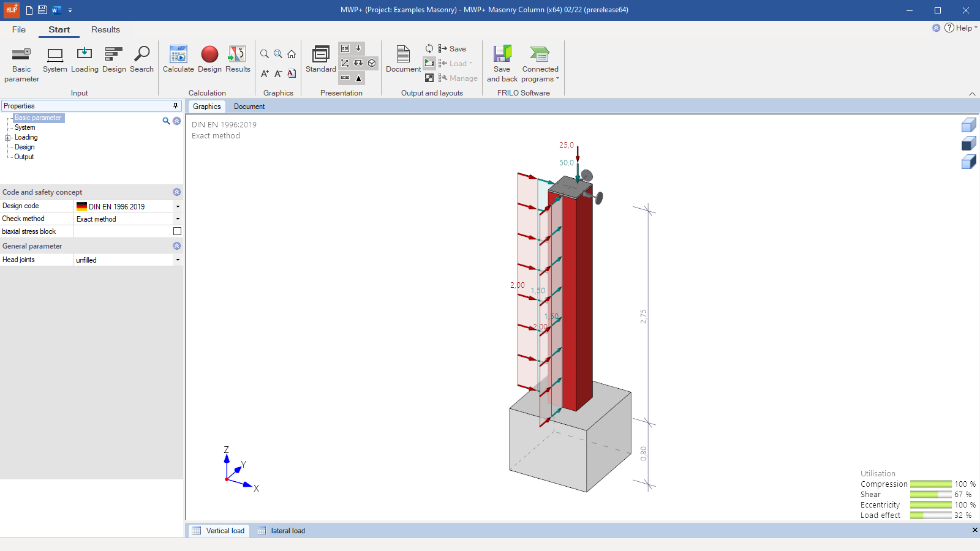Collapse the Code and safety concept section
This screenshot has height=551, width=980.
(x=177, y=192)
